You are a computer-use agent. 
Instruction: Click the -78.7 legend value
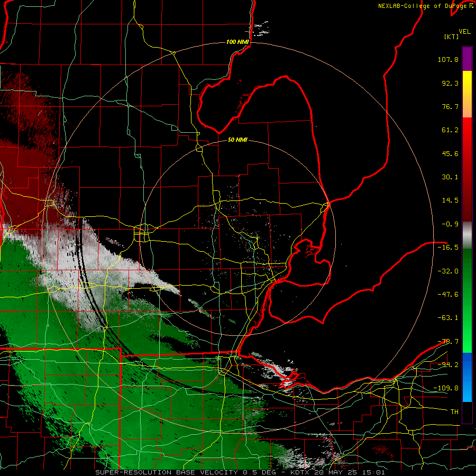click(x=448, y=342)
